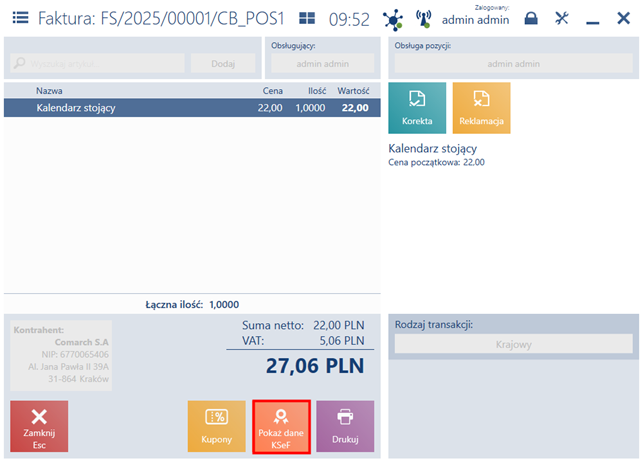Click the Reklamacja tile

click(481, 108)
